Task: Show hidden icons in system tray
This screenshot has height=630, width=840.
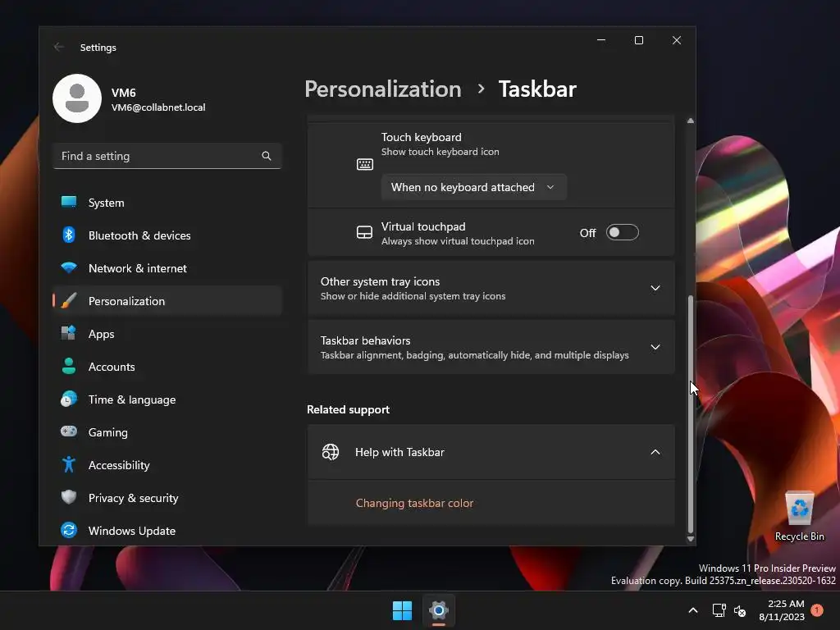Action: 692,610
